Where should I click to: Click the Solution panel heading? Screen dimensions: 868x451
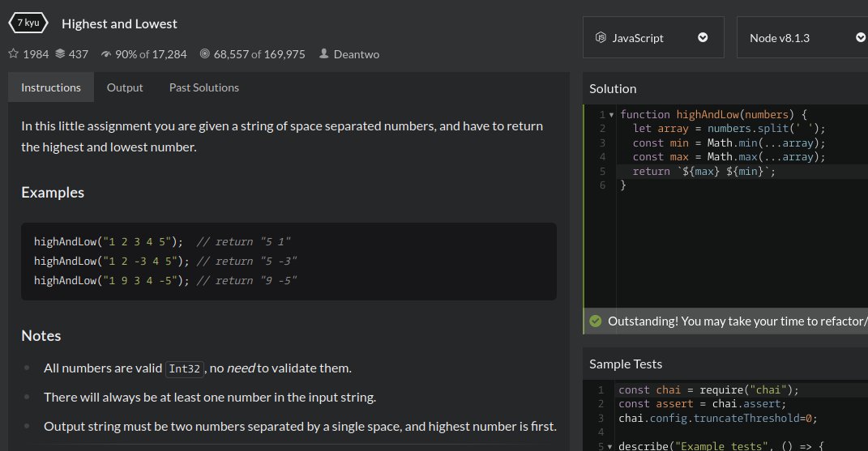[x=613, y=88]
